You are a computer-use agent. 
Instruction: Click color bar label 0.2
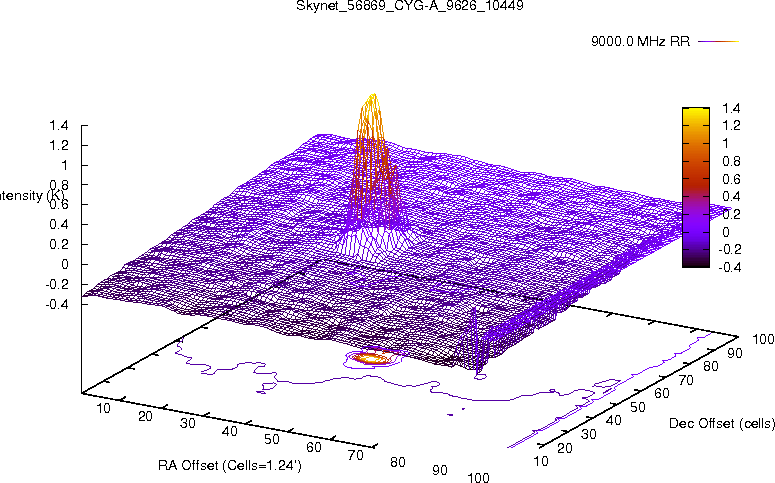(x=732, y=214)
